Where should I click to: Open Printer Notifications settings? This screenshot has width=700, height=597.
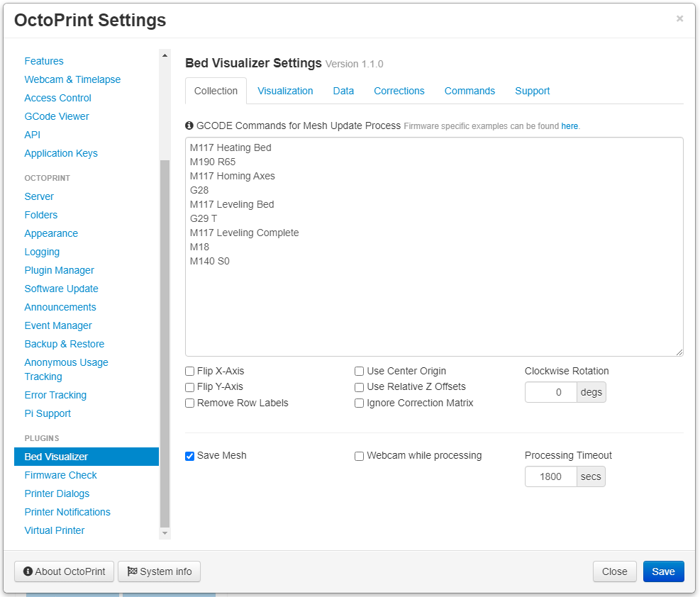pos(67,512)
